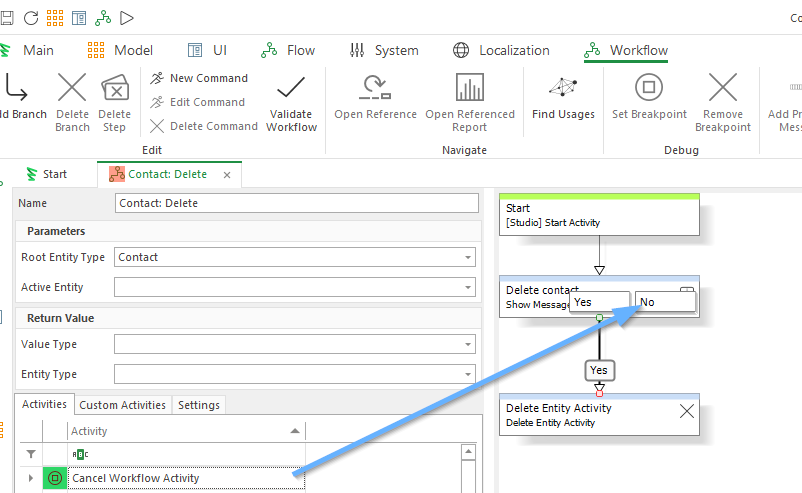The height and width of the screenshot is (493, 802).
Task: Click the Name input field
Action: [x=297, y=203]
